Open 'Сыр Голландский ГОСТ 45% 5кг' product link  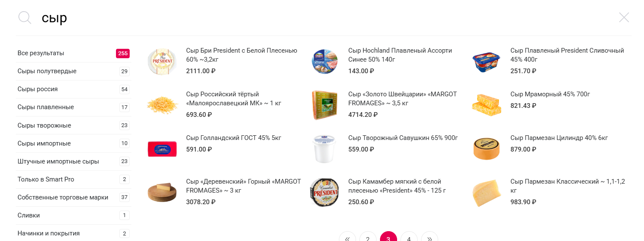(x=234, y=138)
